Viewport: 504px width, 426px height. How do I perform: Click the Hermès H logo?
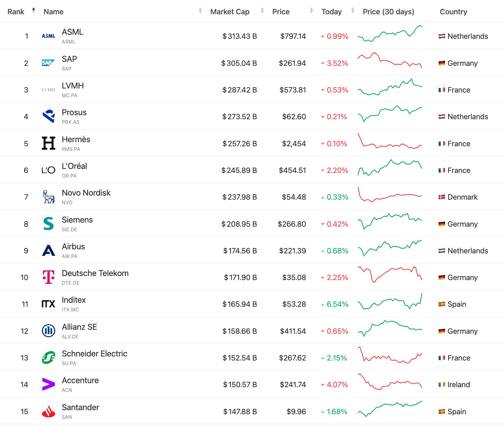48,143
